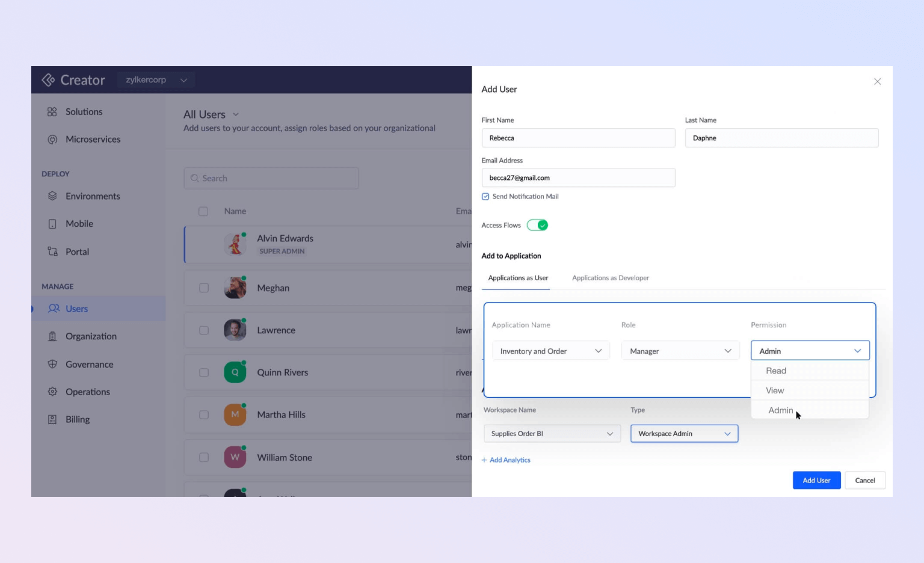Choose Read from the permission list

(x=810, y=371)
